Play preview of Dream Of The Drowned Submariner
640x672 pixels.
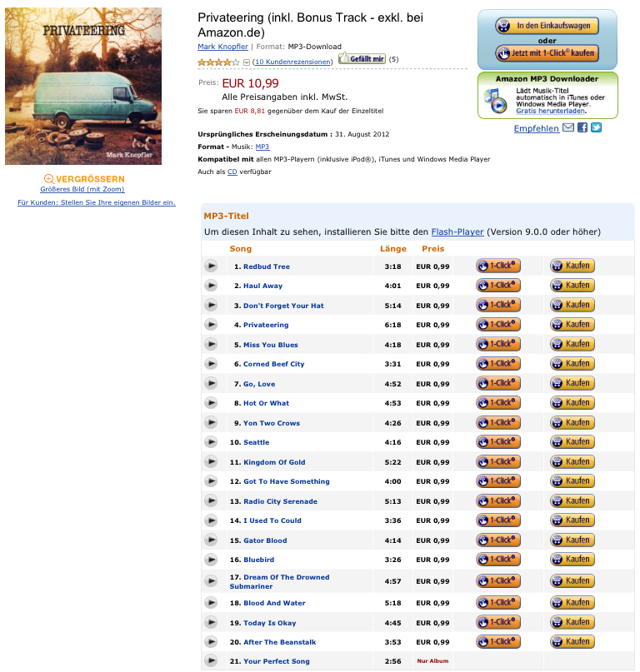(211, 581)
